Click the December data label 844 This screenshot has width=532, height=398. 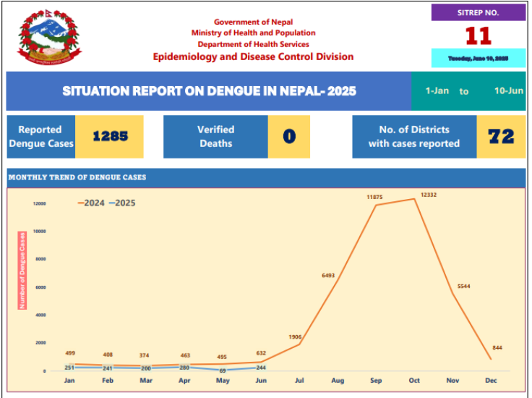(497, 348)
